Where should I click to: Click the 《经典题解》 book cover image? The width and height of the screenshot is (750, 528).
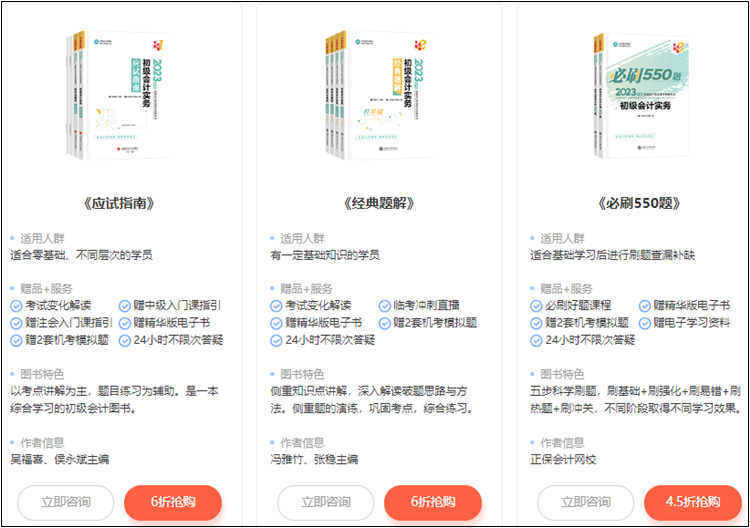point(379,95)
